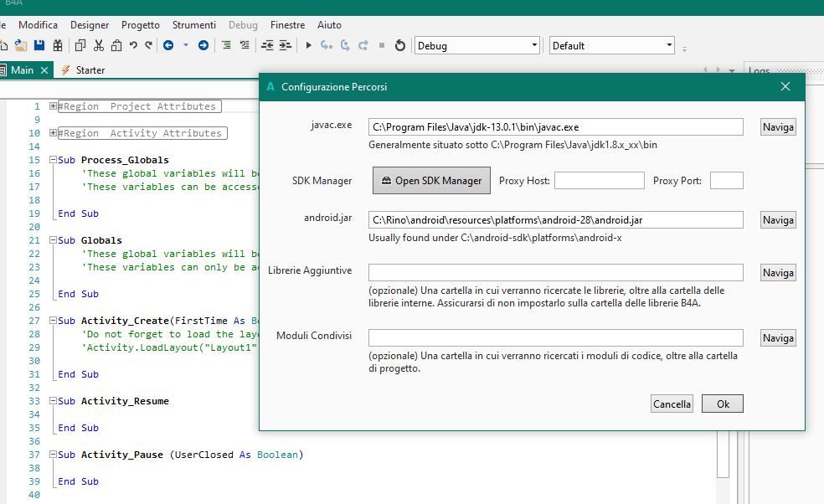Open the Debug build mode dropdown
Screen dimensions: 824x504
pyautogui.click(x=533, y=45)
